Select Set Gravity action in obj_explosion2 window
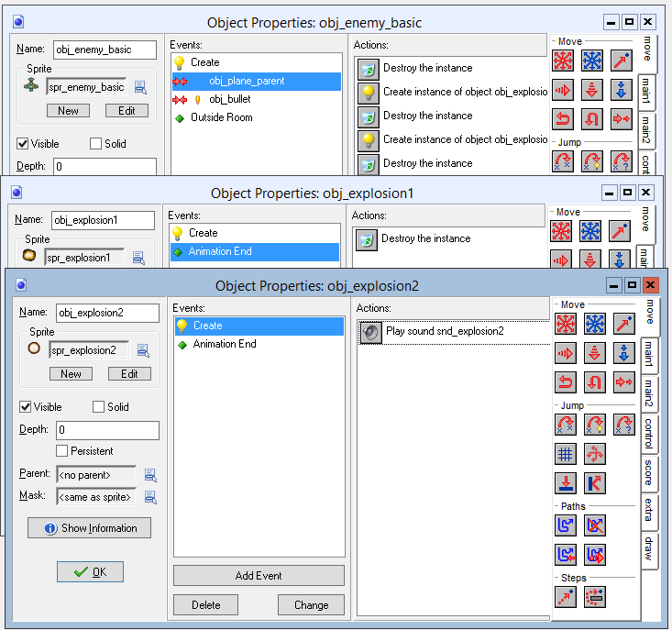The image size is (672, 630). 623,353
